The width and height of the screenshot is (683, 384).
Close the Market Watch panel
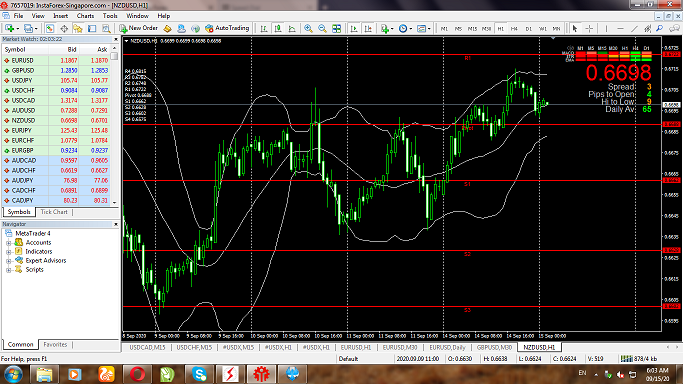point(115,39)
